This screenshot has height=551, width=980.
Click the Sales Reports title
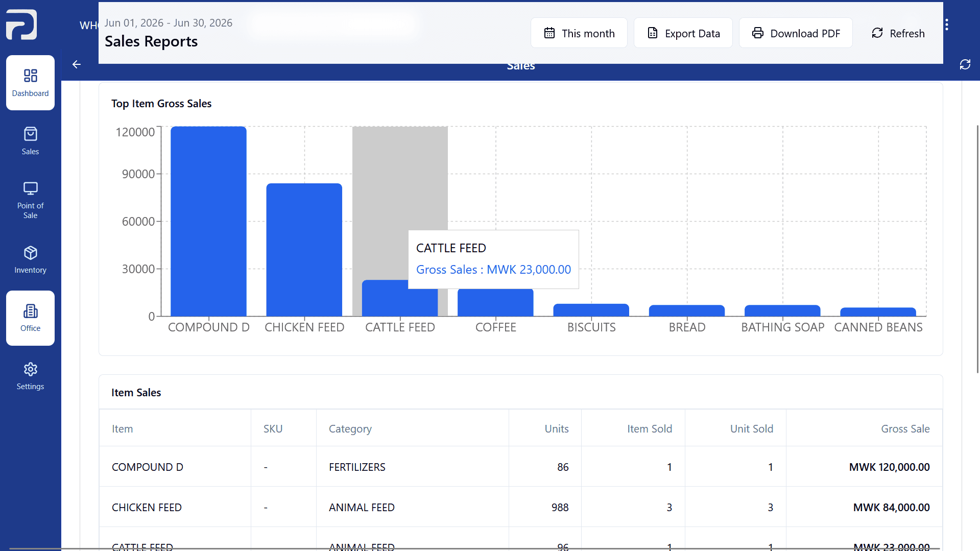pos(151,41)
